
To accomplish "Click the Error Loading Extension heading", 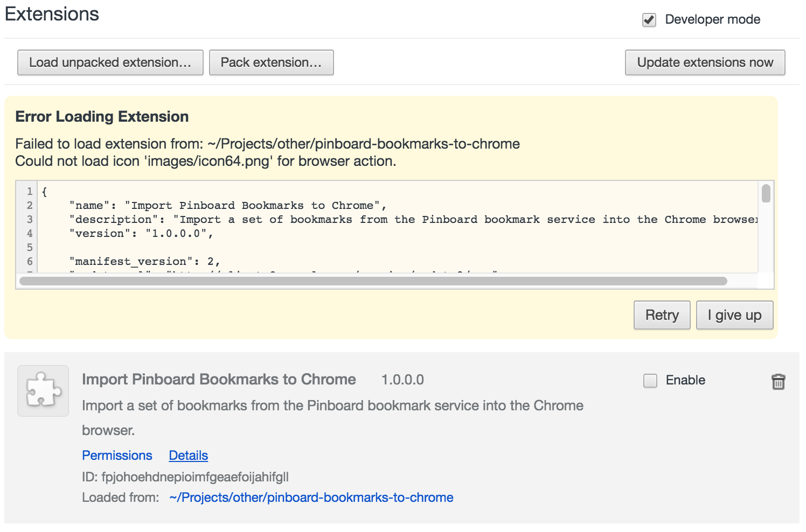I will coord(102,117).
